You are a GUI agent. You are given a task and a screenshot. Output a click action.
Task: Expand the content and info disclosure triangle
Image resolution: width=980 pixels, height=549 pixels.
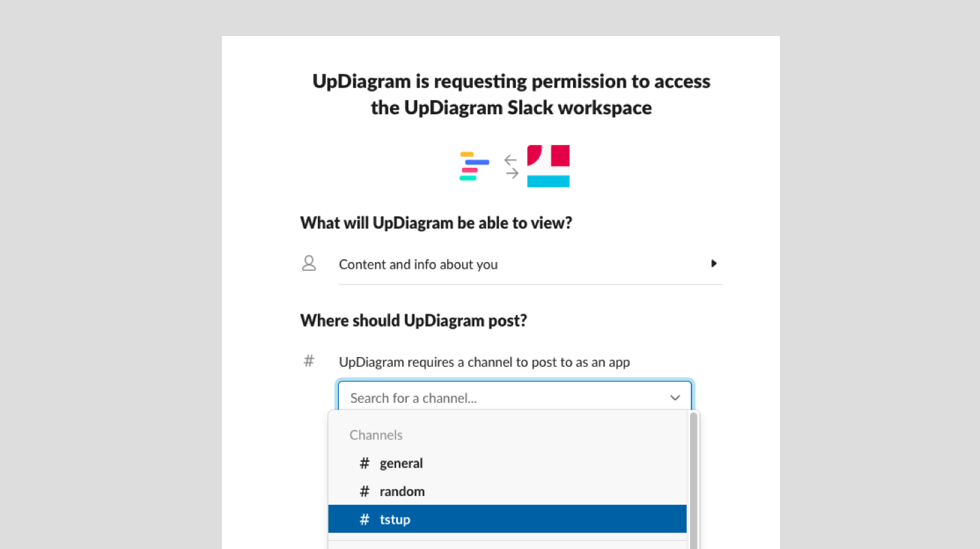(713, 263)
